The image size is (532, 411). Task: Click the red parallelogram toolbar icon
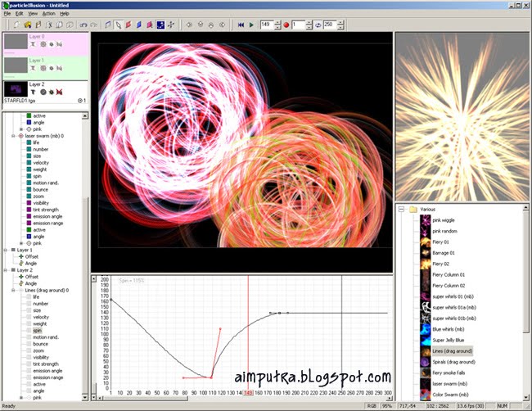128,25
